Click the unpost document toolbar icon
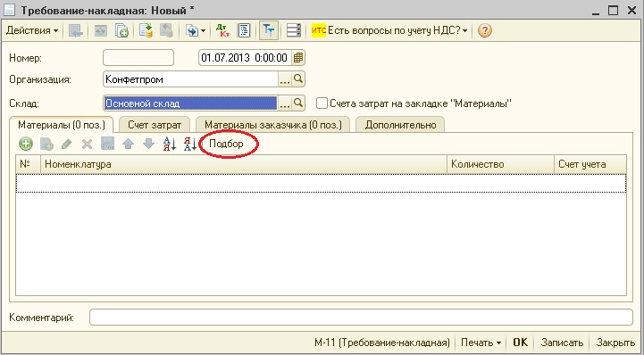The image size is (644, 355). pos(166,30)
